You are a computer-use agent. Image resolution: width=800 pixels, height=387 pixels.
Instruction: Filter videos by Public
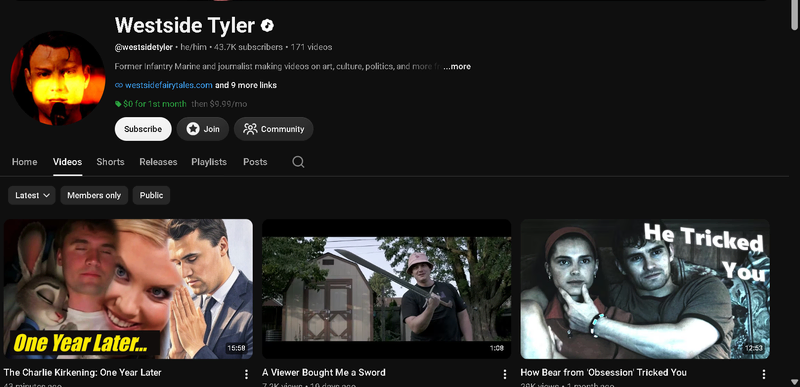click(x=151, y=195)
